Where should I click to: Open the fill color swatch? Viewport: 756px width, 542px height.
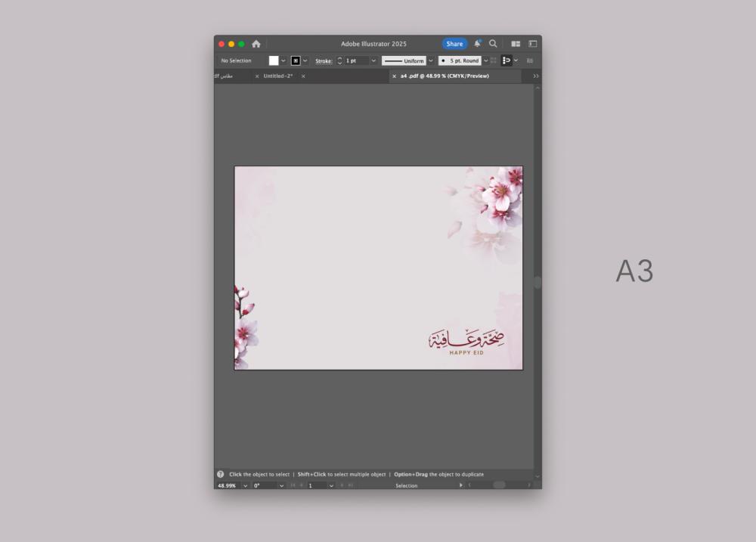click(274, 60)
